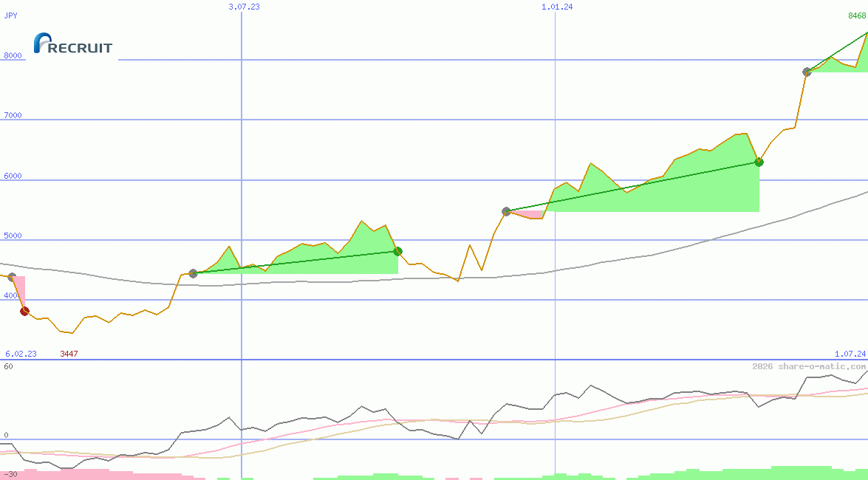Click the grey marker starting the first green trend line
Image resolution: width=868 pixels, height=480 pixels.
pyautogui.click(x=194, y=273)
